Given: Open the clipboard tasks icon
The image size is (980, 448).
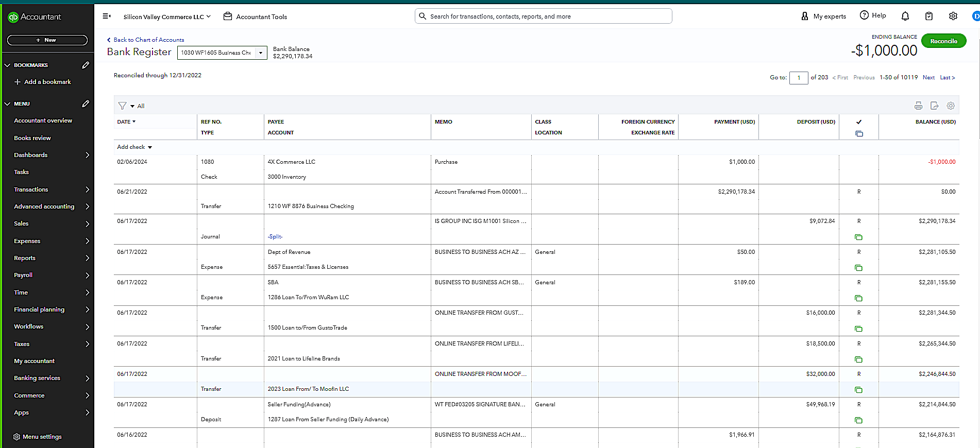Looking at the screenshot, I should click(929, 16).
